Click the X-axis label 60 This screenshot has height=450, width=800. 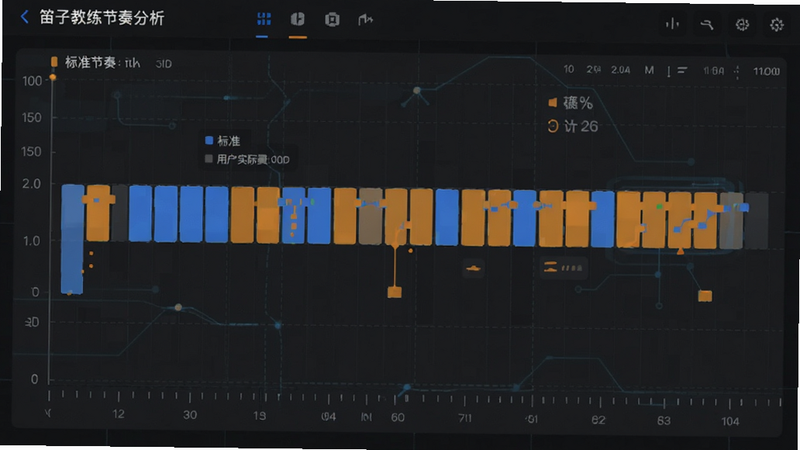[x=397, y=417]
